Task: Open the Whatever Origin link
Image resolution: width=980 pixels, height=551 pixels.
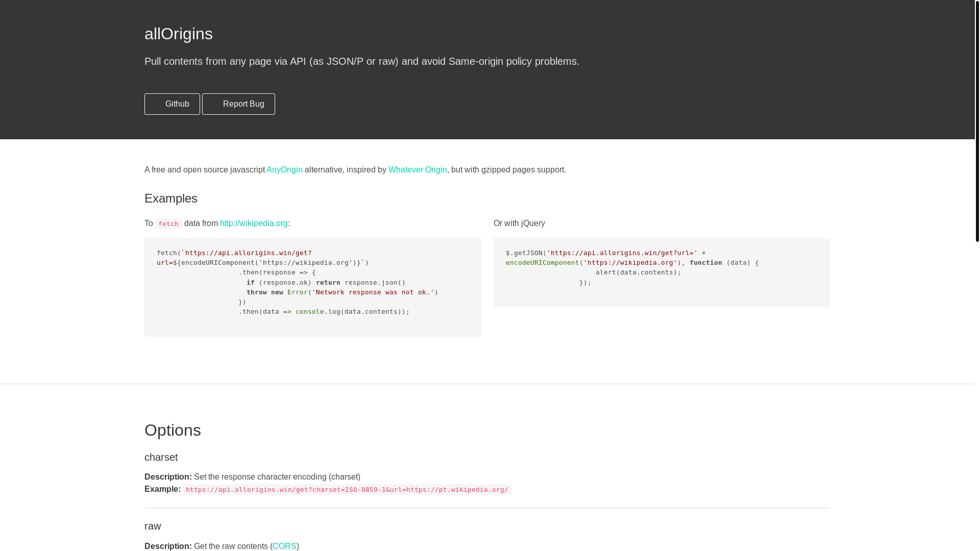Action: 418,170
